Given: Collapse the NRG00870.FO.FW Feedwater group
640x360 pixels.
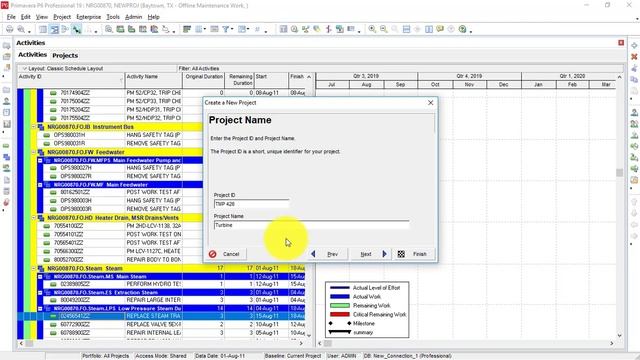Looking at the screenshot, I should [x=34, y=152].
